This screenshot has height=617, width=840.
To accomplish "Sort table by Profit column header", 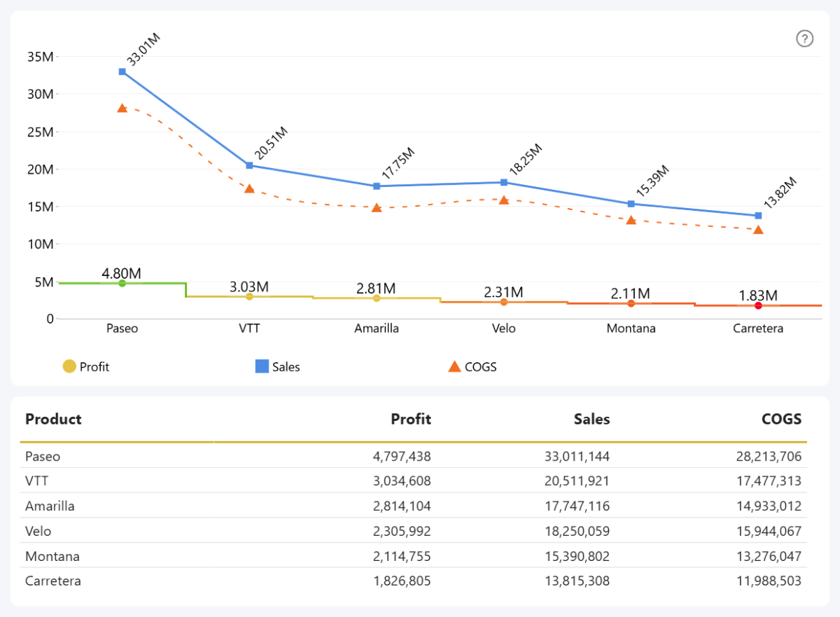I will point(411,420).
